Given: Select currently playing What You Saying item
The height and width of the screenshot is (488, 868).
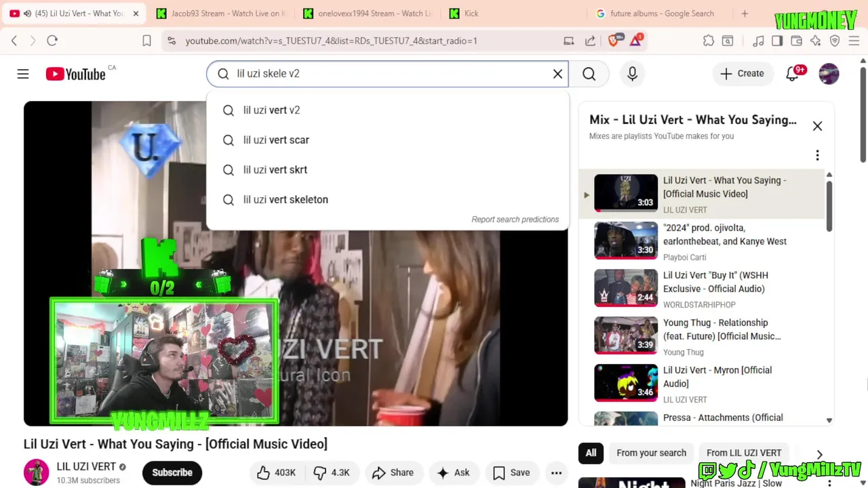Looking at the screenshot, I should pyautogui.click(x=702, y=194).
